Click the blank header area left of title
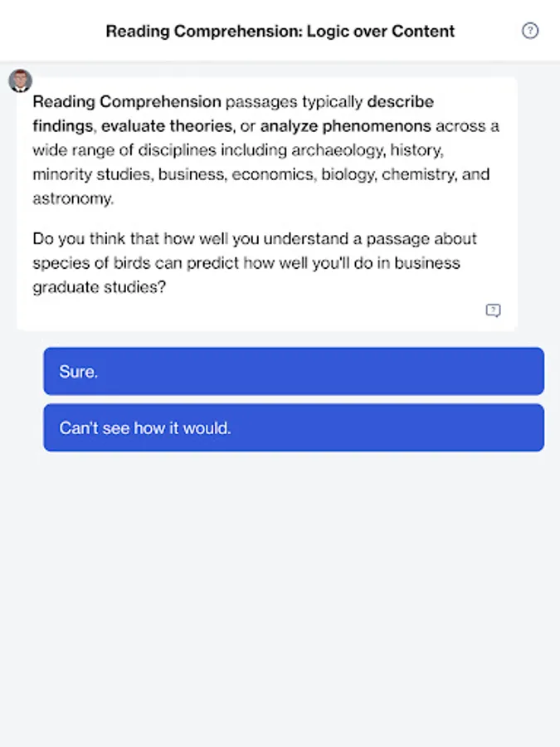This screenshot has height=747, width=560. pyautogui.click(x=50, y=32)
